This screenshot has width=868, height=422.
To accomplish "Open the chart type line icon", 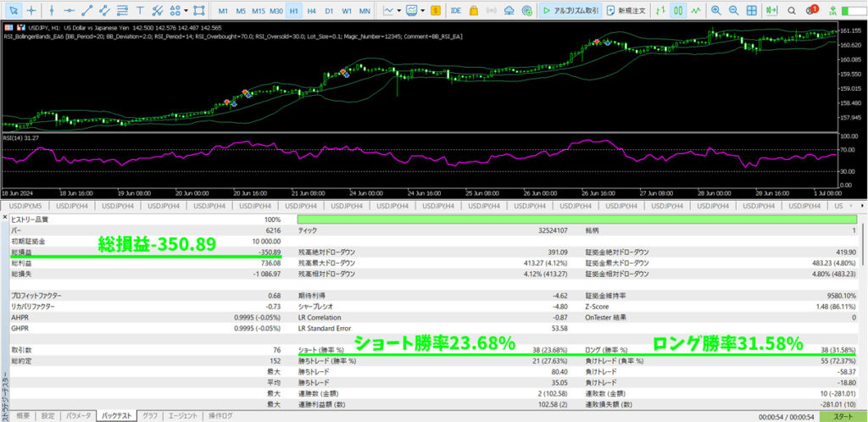I will pos(388,10).
